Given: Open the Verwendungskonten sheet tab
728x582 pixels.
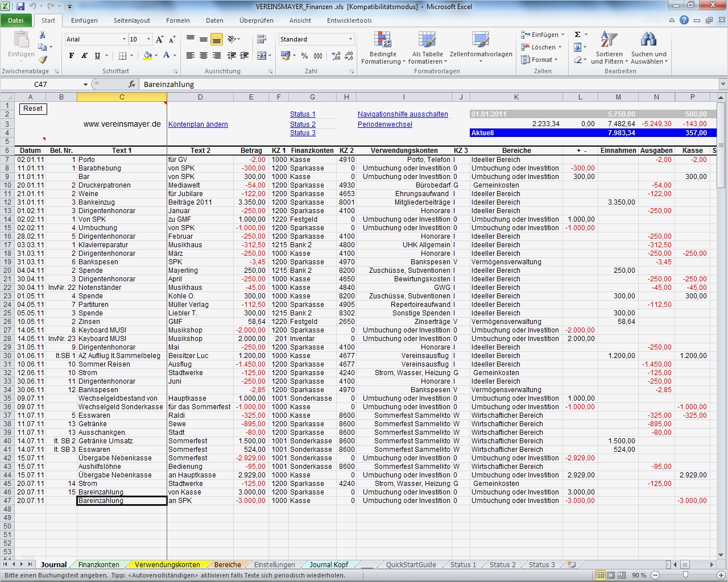Looking at the screenshot, I should (x=167, y=564).
